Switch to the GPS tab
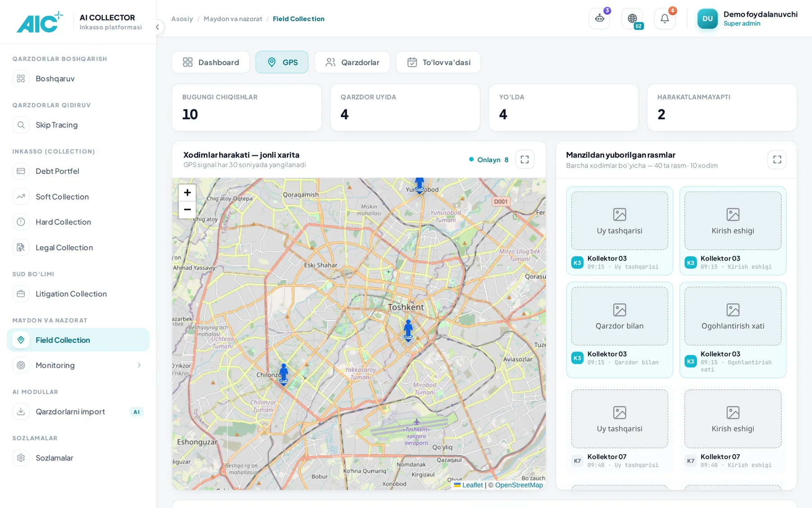This screenshot has height=508, width=812. tap(282, 62)
